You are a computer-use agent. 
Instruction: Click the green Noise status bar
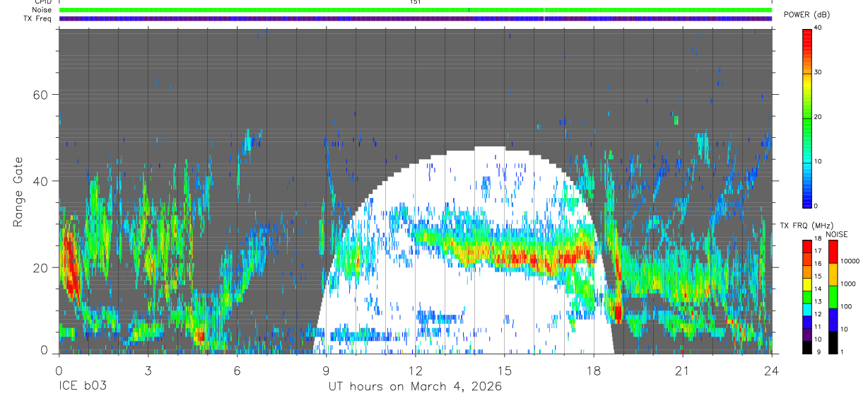[416, 10]
